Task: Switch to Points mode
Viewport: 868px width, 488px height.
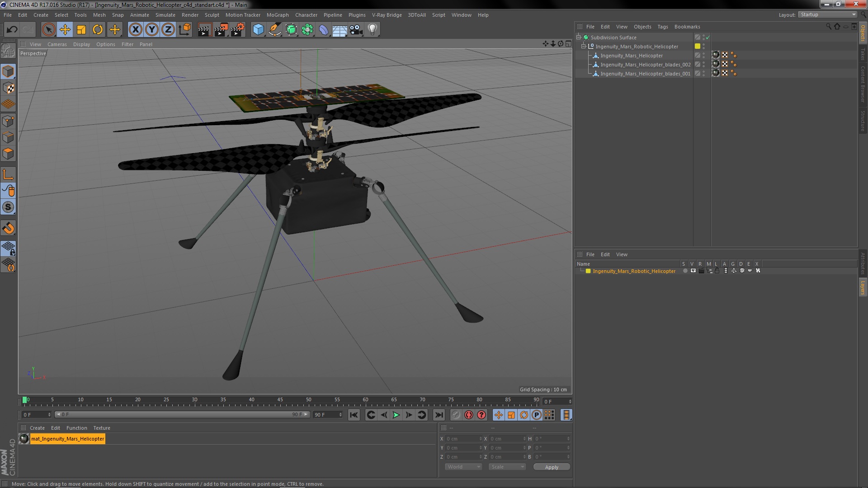Action: click(8, 121)
